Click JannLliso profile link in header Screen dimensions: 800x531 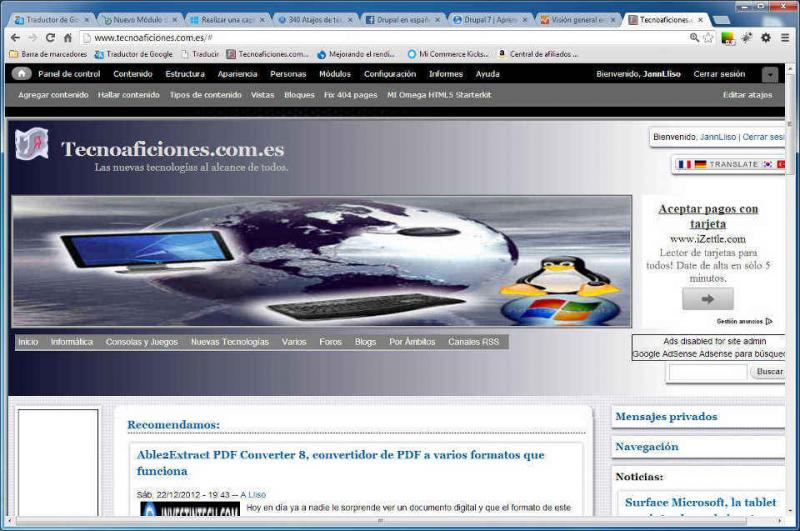tap(718, 137)
